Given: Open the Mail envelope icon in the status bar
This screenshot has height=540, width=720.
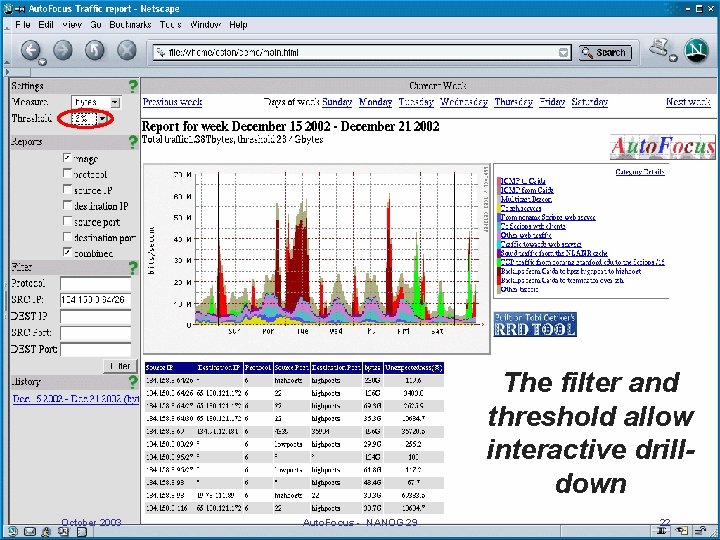Looking at the screenshot, I should [30, 531].
